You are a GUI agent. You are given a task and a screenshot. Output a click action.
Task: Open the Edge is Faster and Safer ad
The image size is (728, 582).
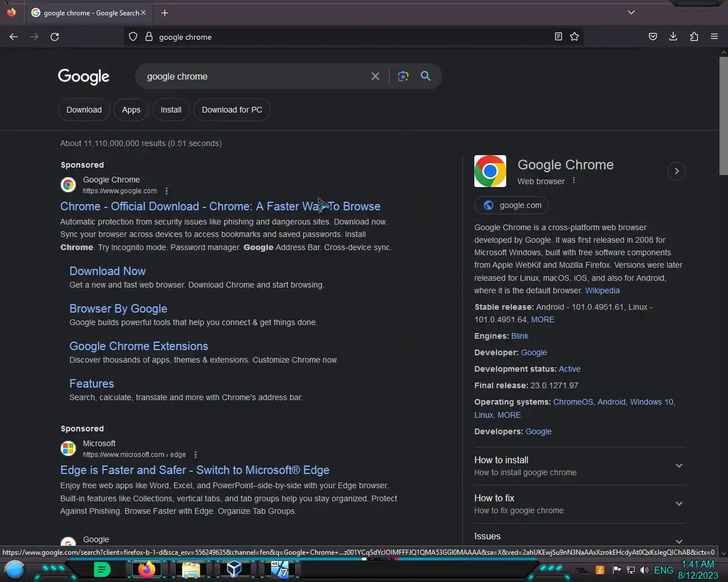(195, 470)
